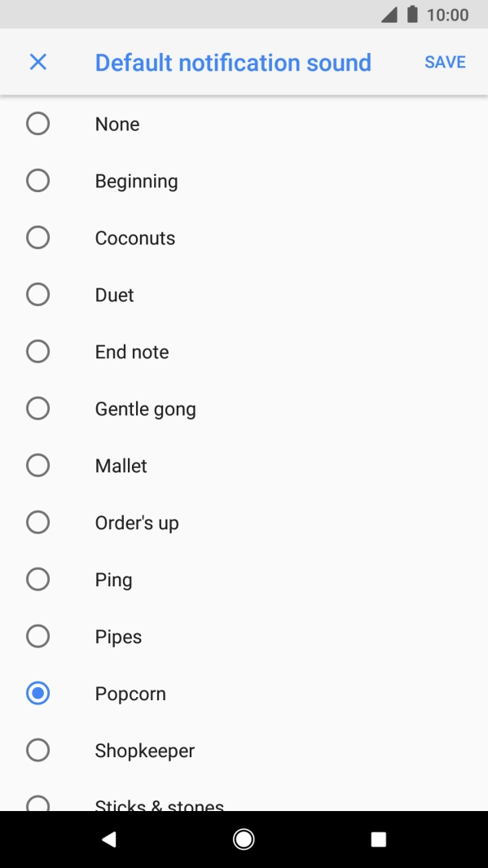The image size is (488, 868).
Task: Select the Beginning sound
Action: point(37,181)
